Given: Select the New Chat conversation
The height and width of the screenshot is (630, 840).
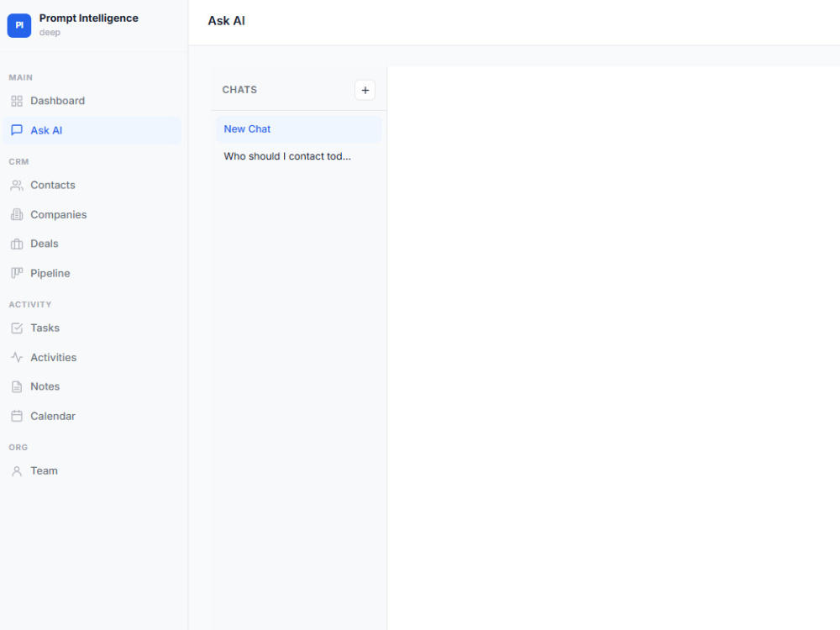Looking at the screenshot, I should (x=299, y=129).
